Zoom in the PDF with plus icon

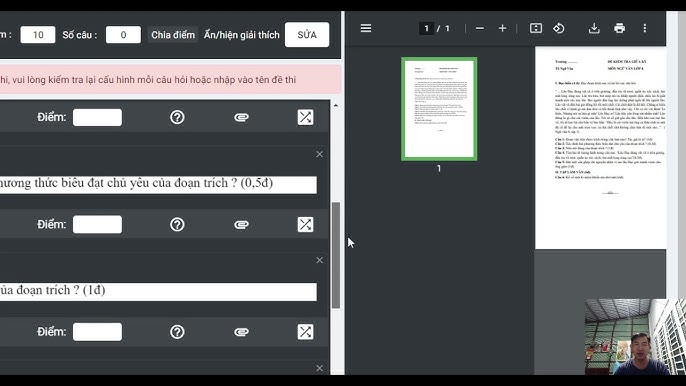[x=502, y=28]
